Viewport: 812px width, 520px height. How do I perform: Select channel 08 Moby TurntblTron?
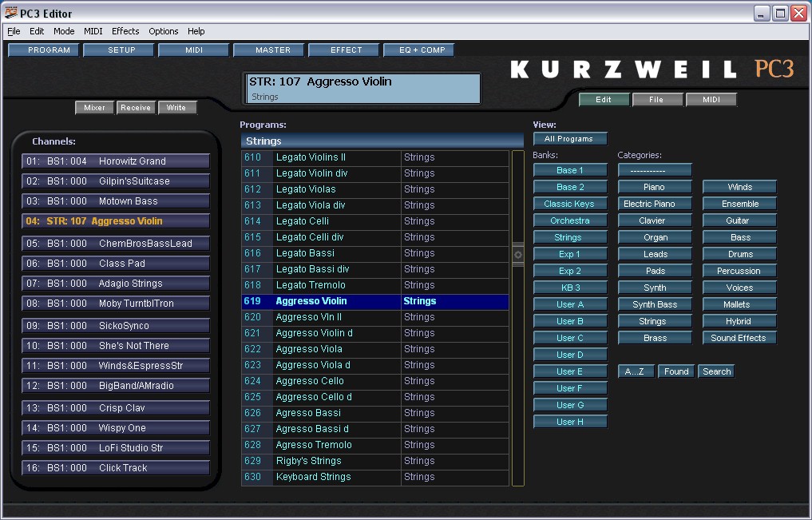tap(116, 304)
